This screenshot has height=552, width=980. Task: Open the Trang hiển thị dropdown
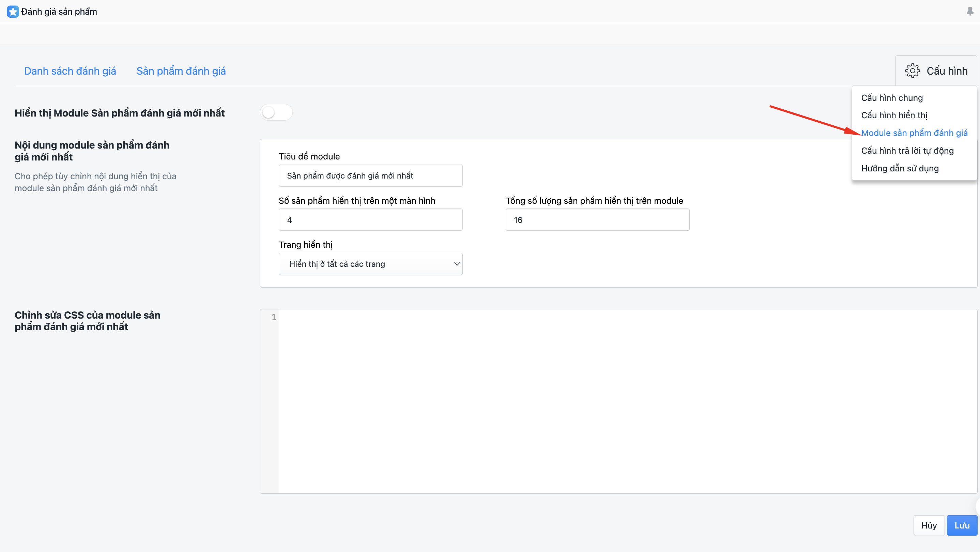tap(370, 264)
